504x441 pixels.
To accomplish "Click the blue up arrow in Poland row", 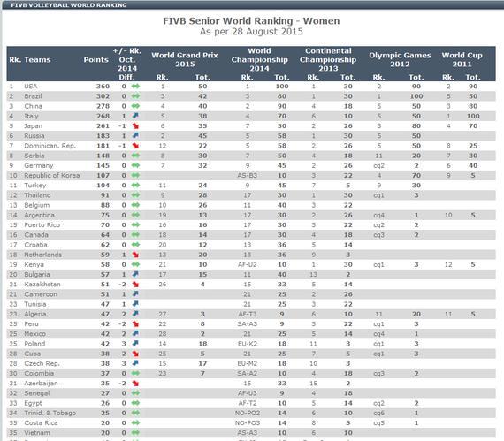I will click(135, 344).
